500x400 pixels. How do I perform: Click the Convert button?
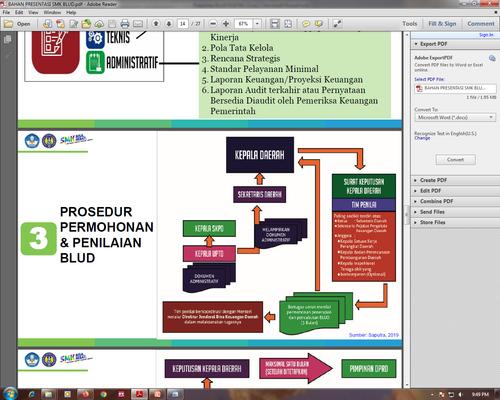455,160
